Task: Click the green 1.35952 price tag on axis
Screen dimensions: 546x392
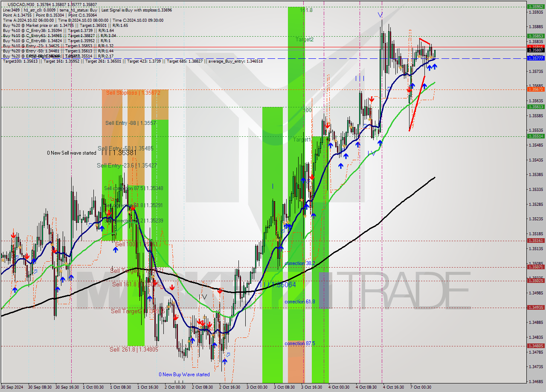Action: 536,7
